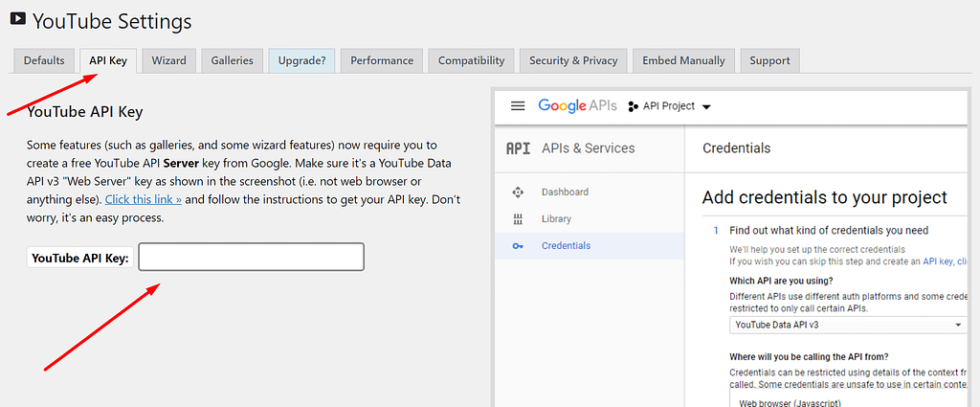Switch to the Wizard tab
980x407 pixels.
click(x=169, y=60)
